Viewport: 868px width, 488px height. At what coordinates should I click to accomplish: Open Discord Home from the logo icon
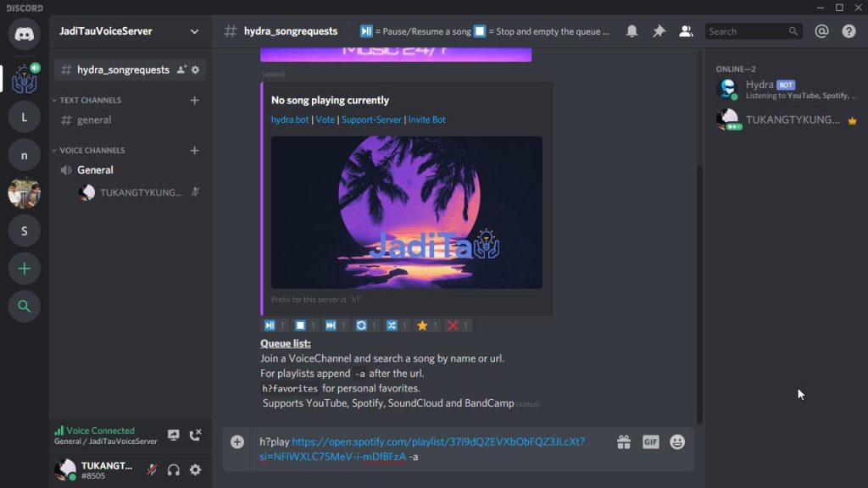[25, 33]
